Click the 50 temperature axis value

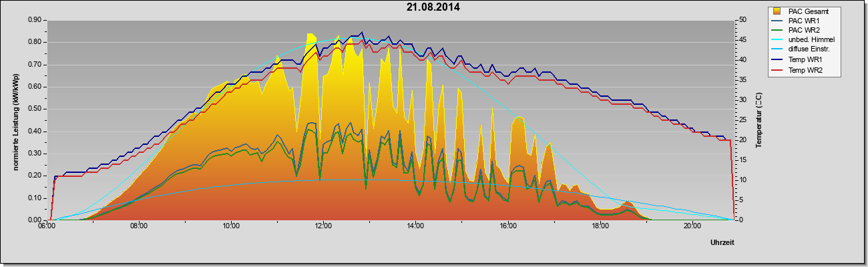[742, 20]
